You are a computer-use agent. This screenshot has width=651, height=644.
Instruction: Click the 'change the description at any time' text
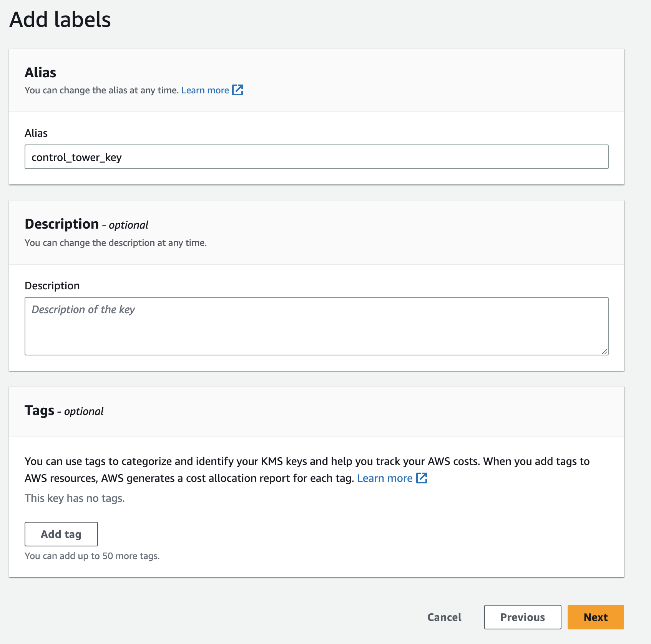(x=115, y=243)
